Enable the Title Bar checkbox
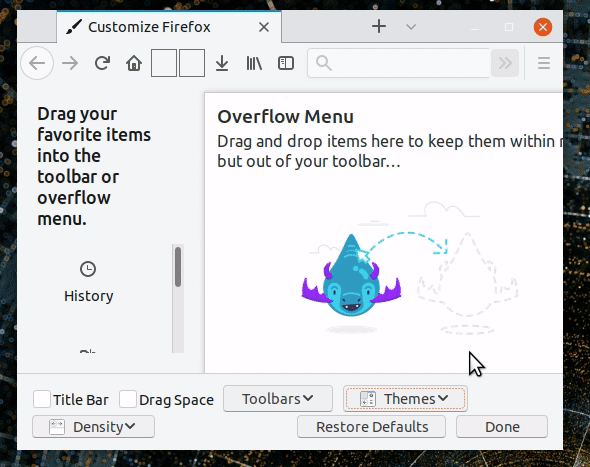This screenshot has width=590, height=467. tap(42, 399)
